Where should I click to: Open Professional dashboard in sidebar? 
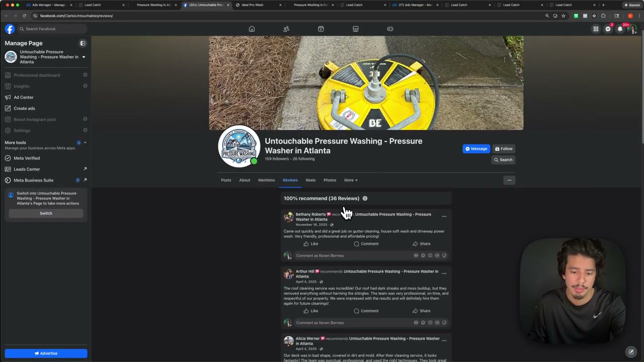point(46,75)
